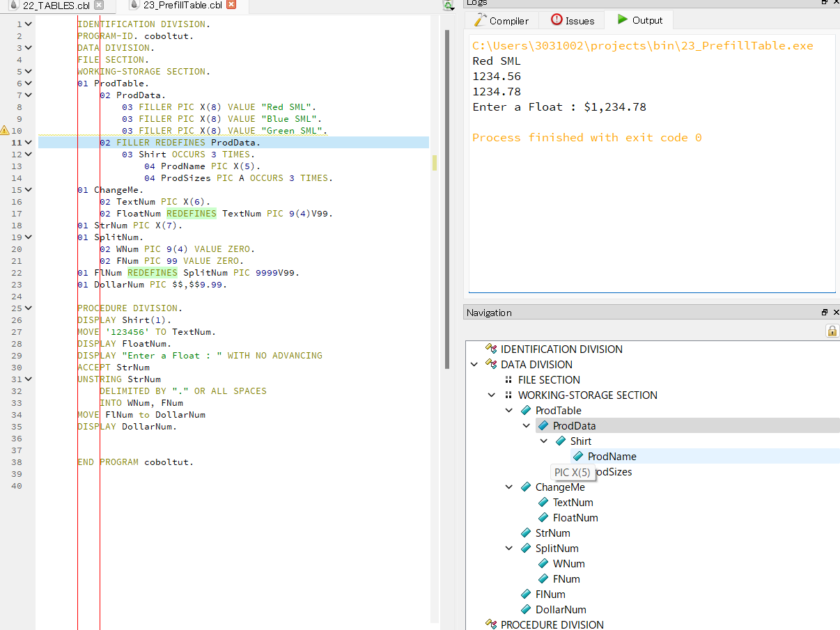Image resolution: width=840 pixels, height=630 pixels.
Task: Switch to the Issues tab
Action: pos(572,20)
